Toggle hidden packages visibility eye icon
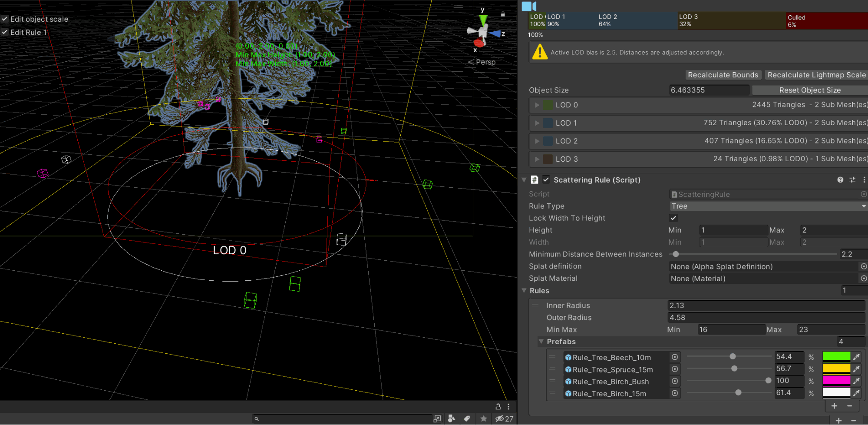 click(x=504, y=418)
